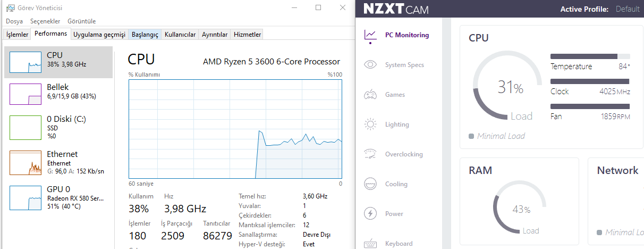Open the Dosya menu
644x249 pixels.
(14, 21)
